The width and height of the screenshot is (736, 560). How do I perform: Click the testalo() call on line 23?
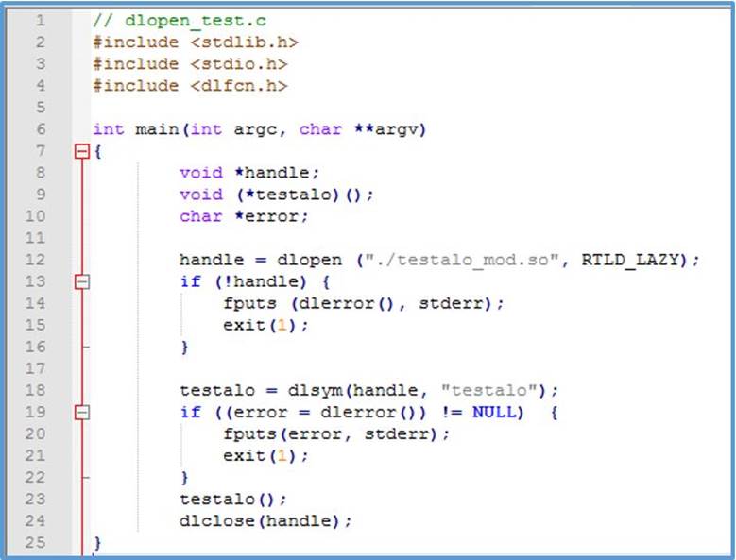(x=232, y=499)
